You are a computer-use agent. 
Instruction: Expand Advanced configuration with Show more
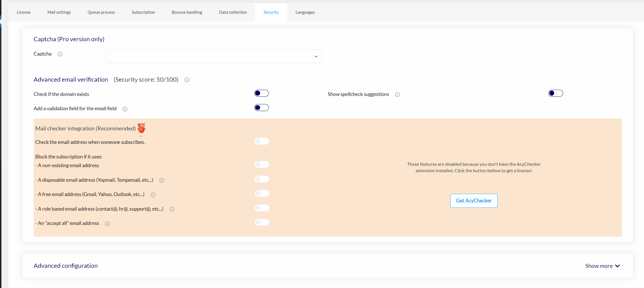(x=602, y=266)
